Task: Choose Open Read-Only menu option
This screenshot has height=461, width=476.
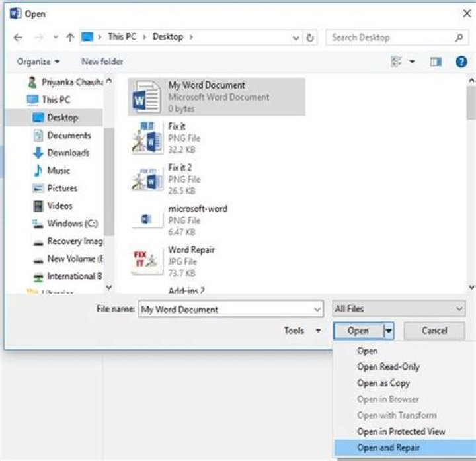Action: click(388, 367)
